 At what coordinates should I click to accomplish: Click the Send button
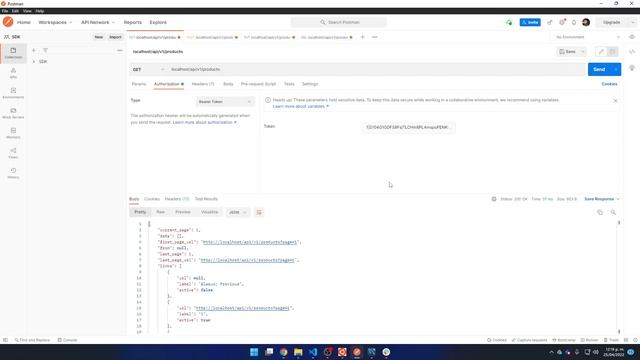599,69
